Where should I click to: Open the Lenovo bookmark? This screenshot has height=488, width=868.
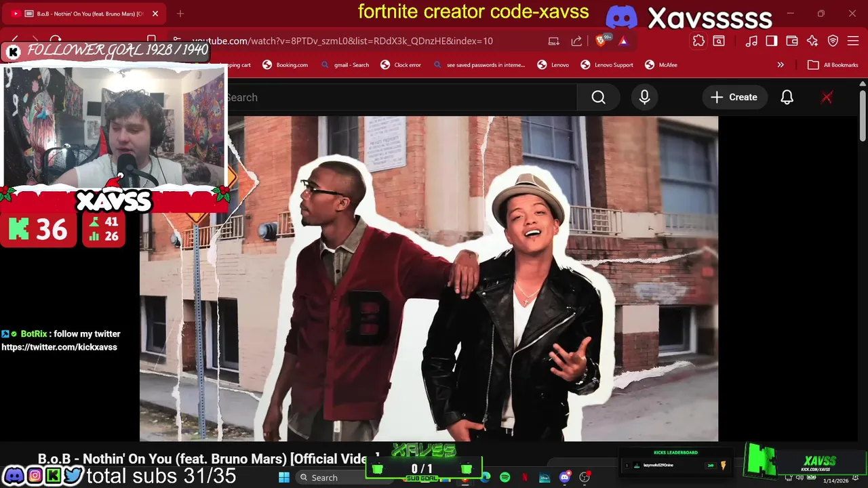pos(553,65)
